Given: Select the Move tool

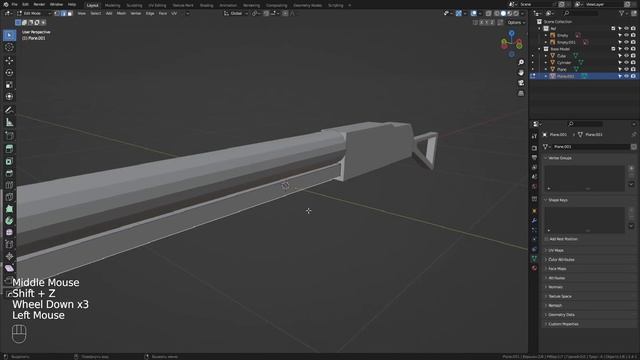Looking at the screenshot, I should (x=9, y=60).
